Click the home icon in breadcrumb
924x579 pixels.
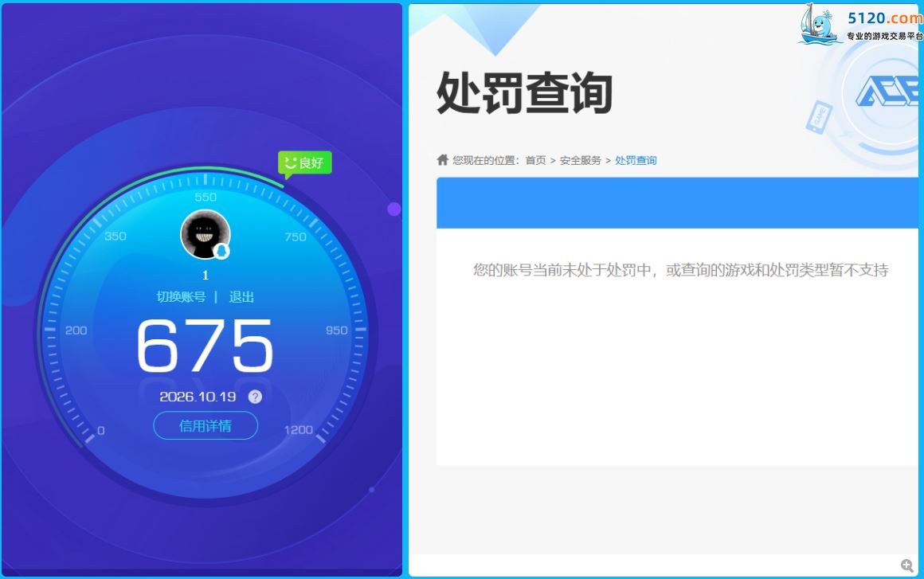443,159
